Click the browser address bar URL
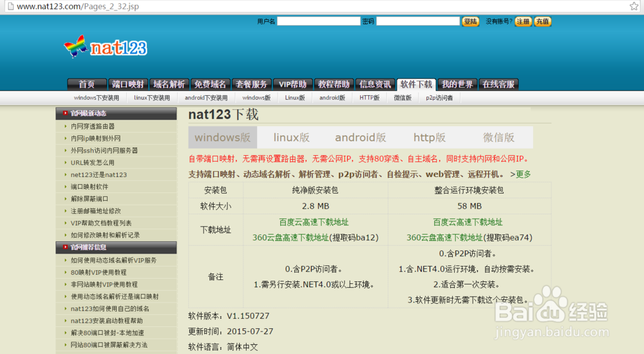The image size is (644, 354). (x=78, y=6)
